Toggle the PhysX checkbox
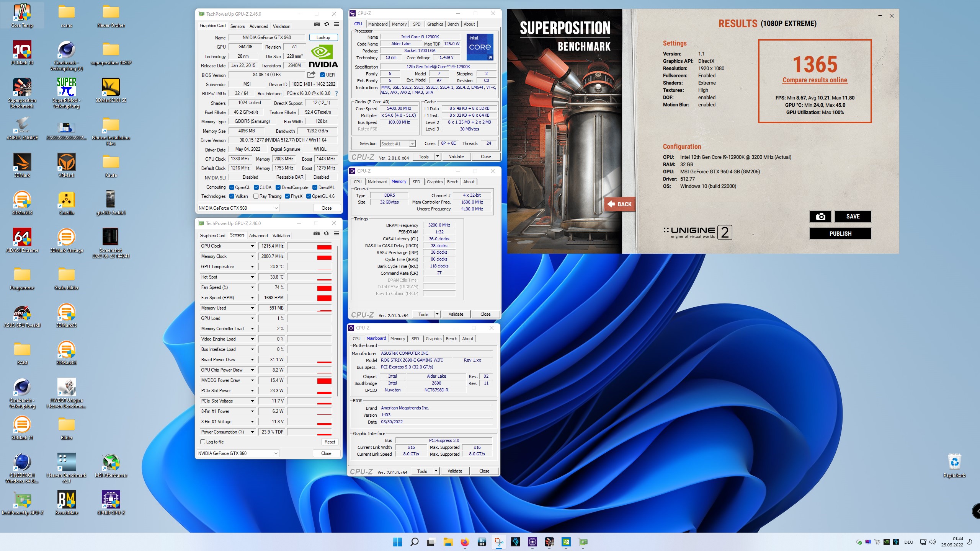The height and width of the screenshot is (551, 980). coord(287,196)
